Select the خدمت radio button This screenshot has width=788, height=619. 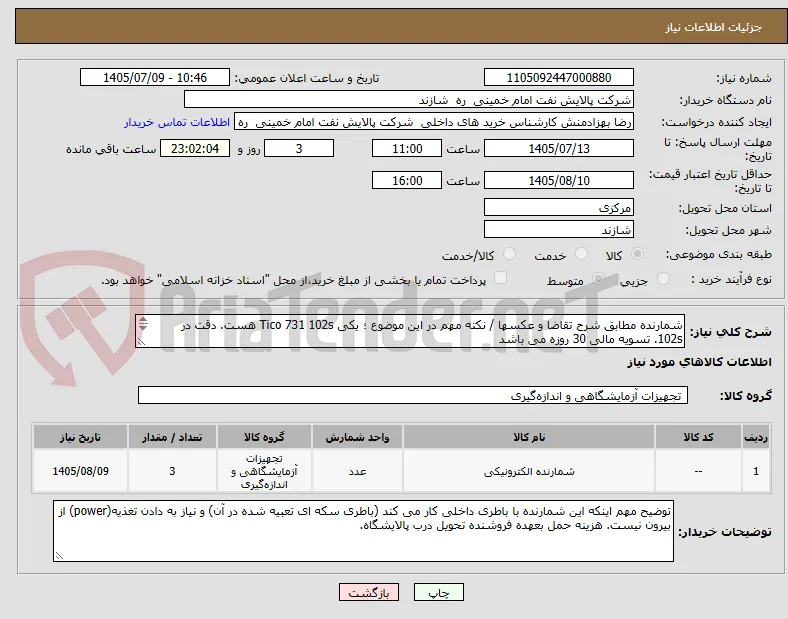pyautogui.click(x=581, y=254)
